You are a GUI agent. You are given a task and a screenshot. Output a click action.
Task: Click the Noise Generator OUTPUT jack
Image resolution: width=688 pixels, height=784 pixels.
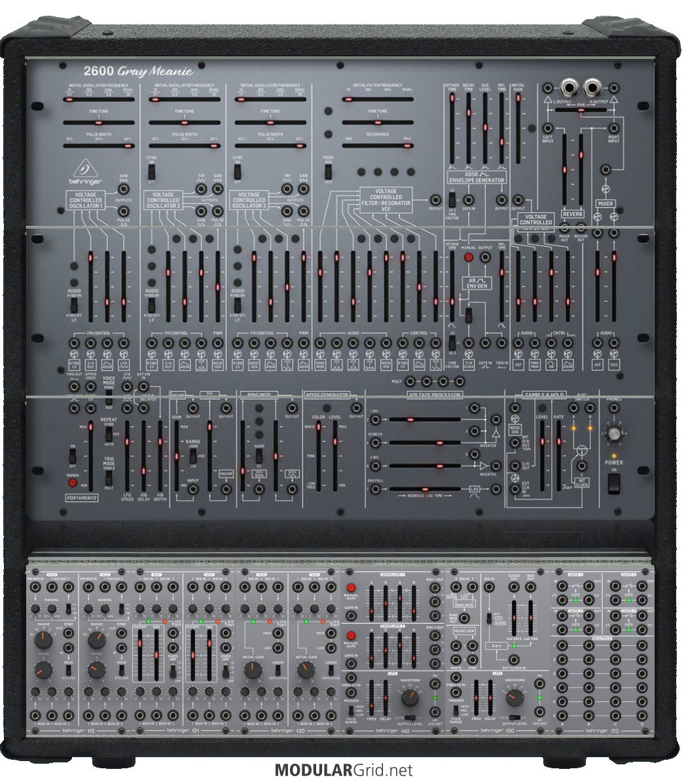click(356, 408)
